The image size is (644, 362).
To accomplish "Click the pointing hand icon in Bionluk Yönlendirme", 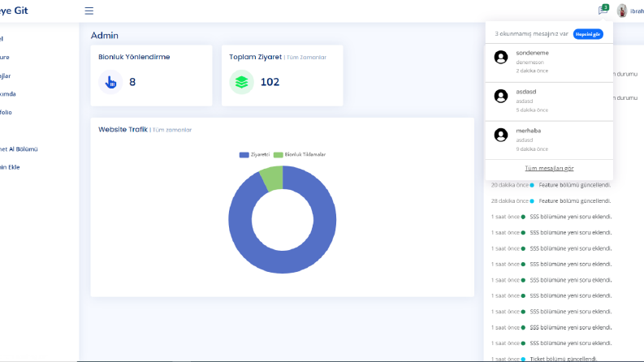I will [x=110, y=82].
